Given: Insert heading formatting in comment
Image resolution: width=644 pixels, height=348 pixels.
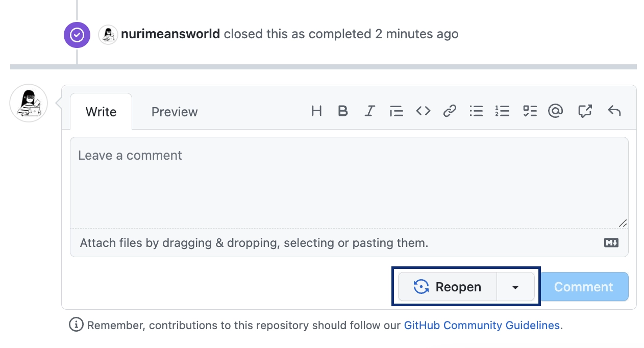Looking at the screenshot, I should point(316,111).
